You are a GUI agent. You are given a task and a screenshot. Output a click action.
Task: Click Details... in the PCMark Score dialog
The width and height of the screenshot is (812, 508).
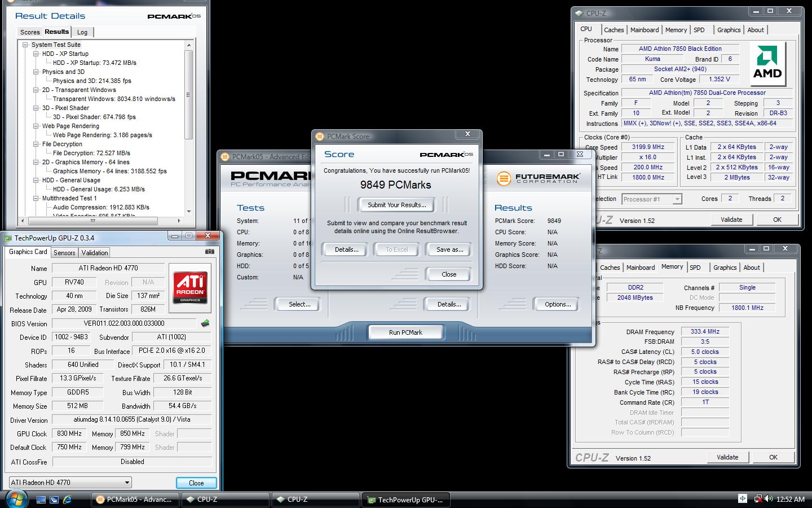tap(346, 249)
